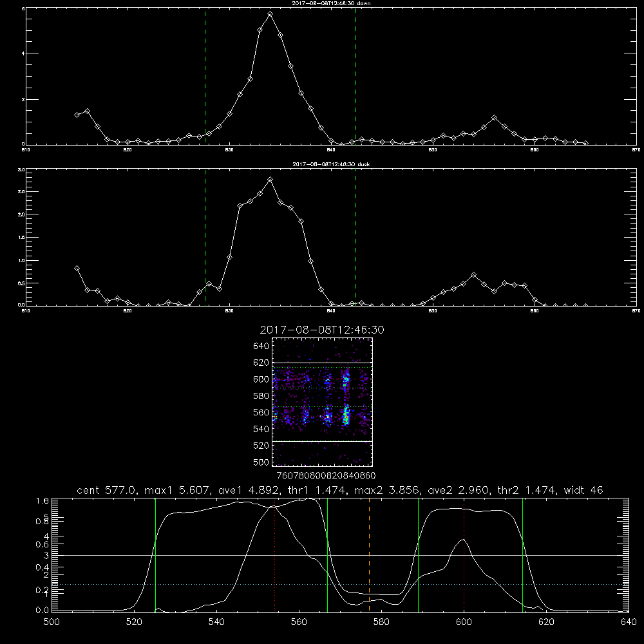This screenshot has width=644, height=644.
Task: Click 'ave2 2.960' in the stats header
Action: click(x=459, y=490)
